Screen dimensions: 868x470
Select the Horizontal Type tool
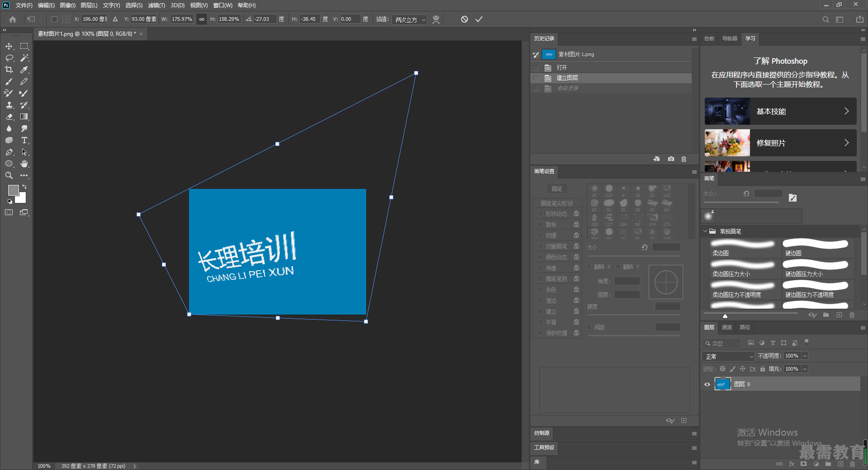pyautogui.click(x=24, y=140)
